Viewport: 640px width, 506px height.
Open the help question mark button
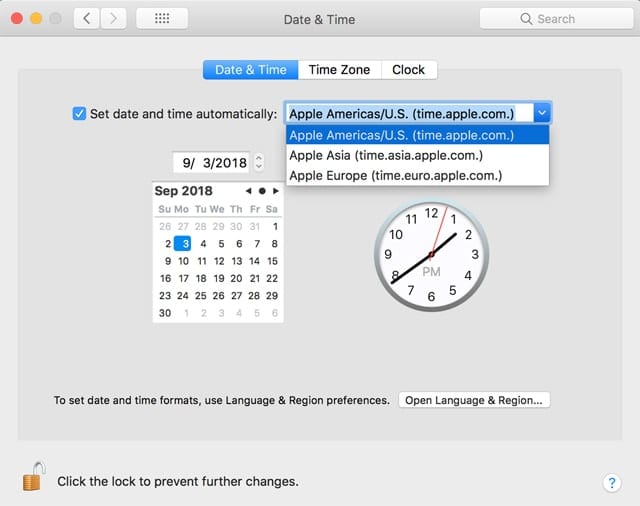coord(612,483)
